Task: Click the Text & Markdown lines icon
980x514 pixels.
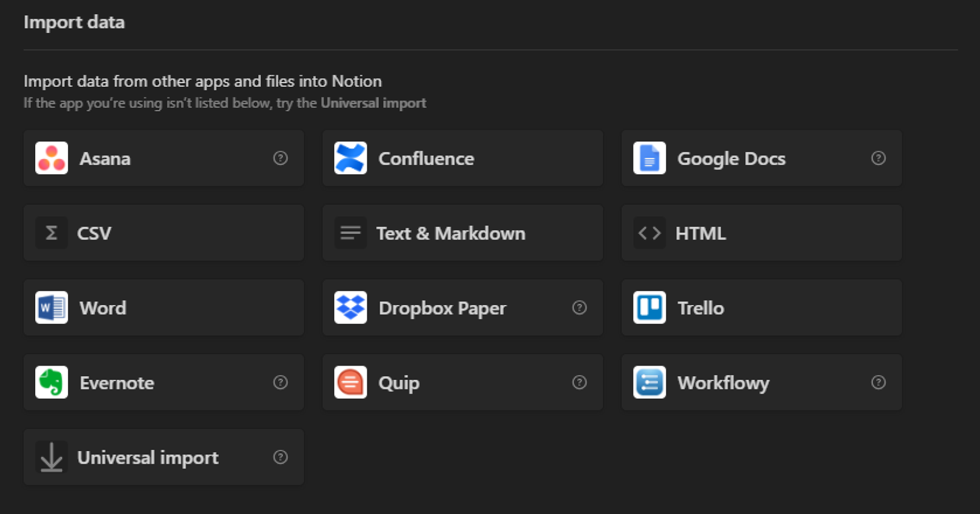Action: [350, 233]
